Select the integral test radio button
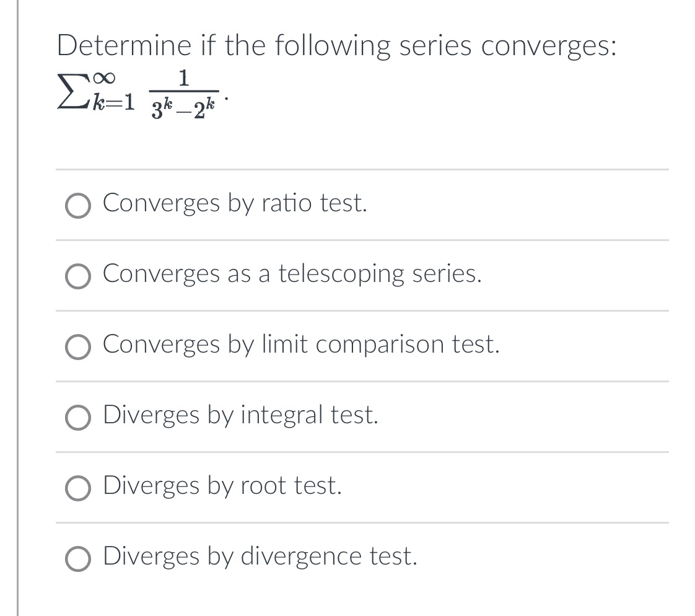The width and height of the screenshot is (695, 616). (78, 417)
